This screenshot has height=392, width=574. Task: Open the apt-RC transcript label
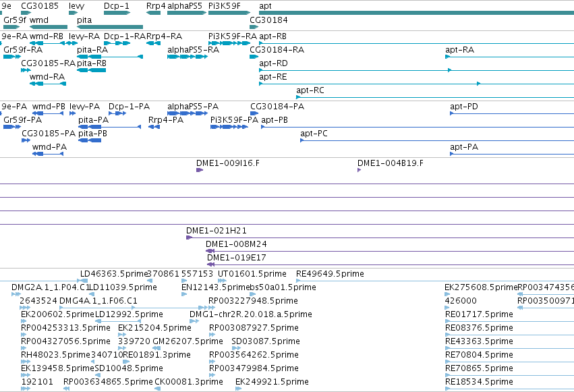(x=310, y=90)
